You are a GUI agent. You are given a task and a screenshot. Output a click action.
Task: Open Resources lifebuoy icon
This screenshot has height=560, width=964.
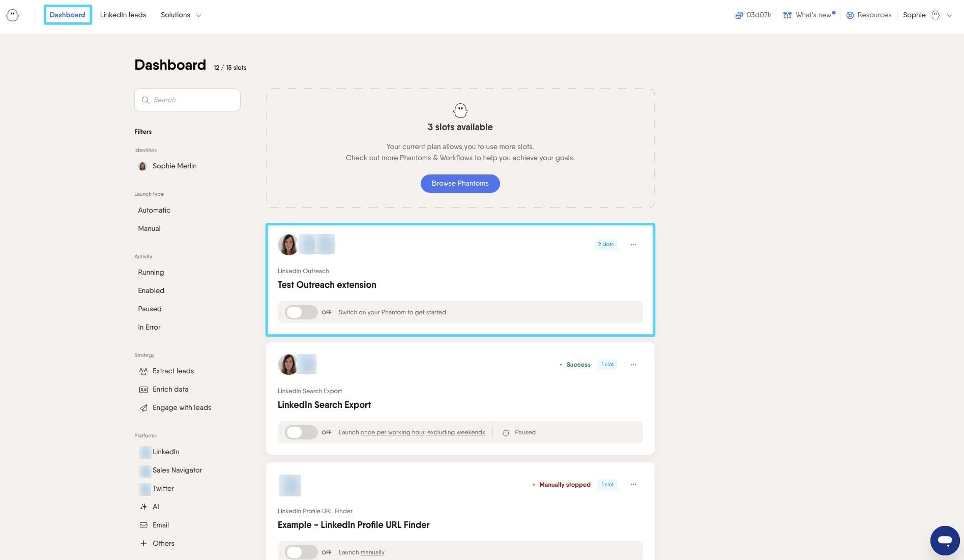coord(850,15)
